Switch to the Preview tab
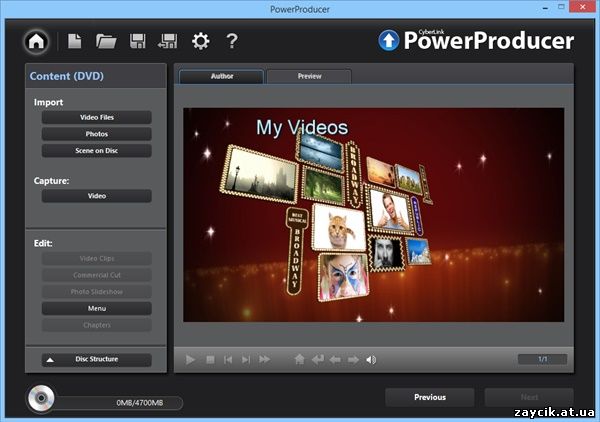600x422 pixels. [309, 76]
